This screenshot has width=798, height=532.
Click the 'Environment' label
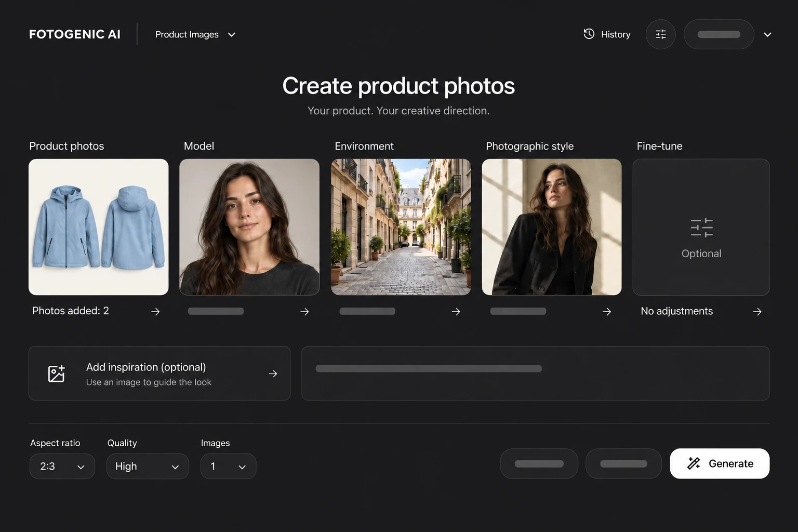[x=364, y=146]
